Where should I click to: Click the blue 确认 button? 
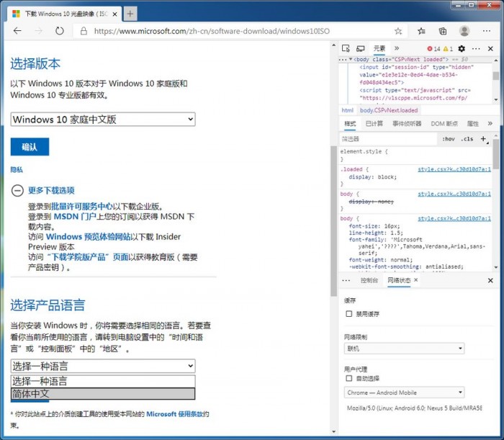tap(30, 147)
